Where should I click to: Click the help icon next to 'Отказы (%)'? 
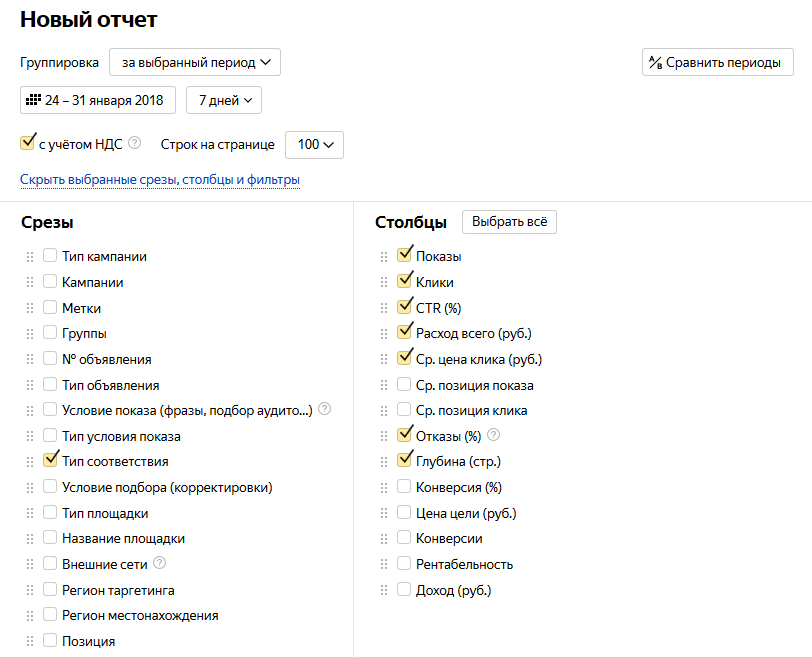494,435
